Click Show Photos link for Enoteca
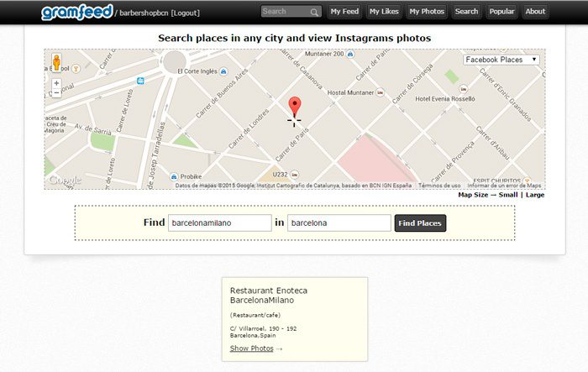The image size is (588, 372). coord(252,348)
